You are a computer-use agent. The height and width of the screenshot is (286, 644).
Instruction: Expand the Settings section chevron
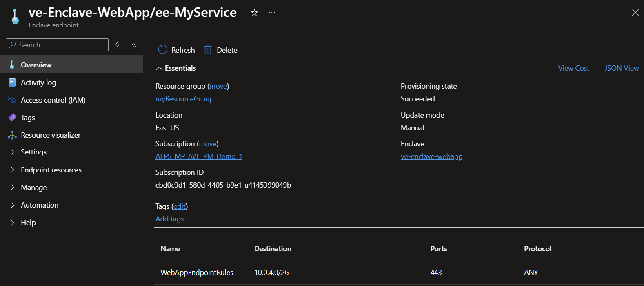pyautogui.click(x=12, y=152)
